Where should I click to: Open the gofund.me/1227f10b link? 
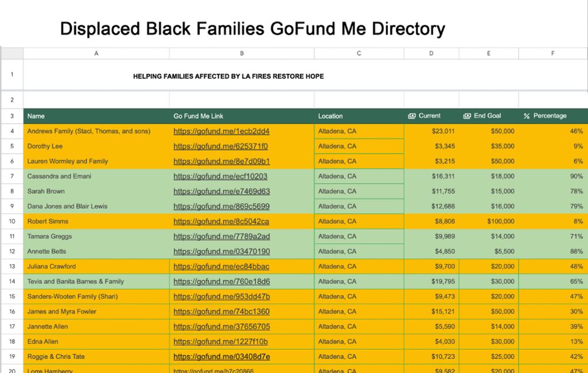pyautogui.click(x=220, y=341)
